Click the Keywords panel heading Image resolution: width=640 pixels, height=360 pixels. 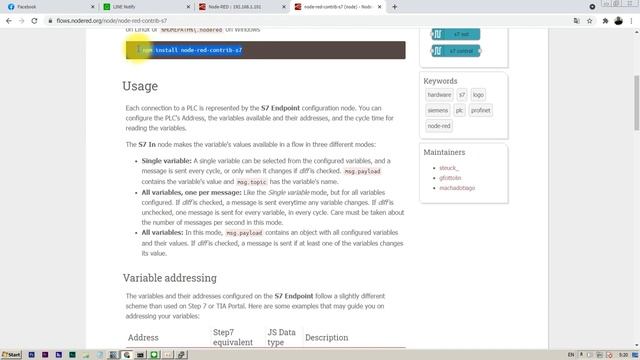coord(440,81)
